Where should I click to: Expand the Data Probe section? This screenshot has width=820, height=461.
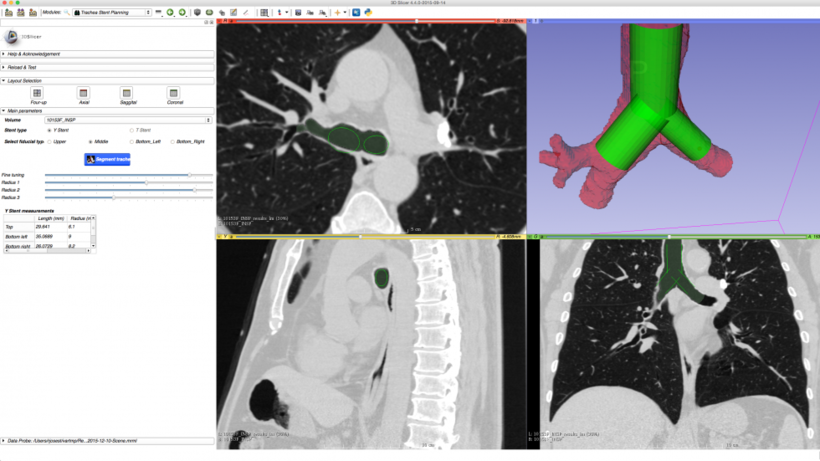107,441
